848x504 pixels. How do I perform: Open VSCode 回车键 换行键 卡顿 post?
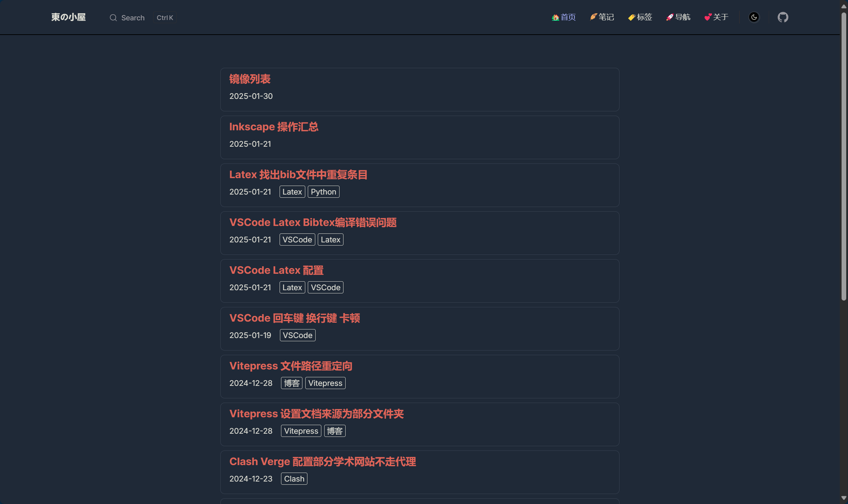coord(295,318)
